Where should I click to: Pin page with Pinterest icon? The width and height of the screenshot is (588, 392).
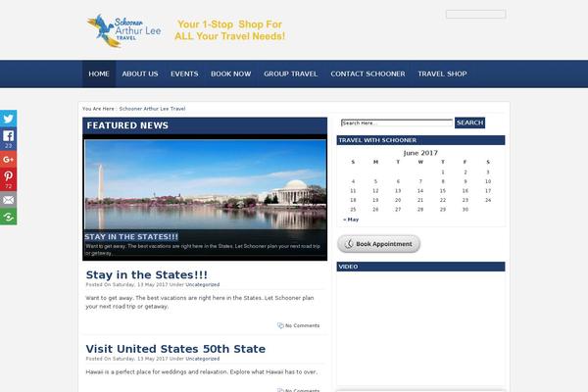[x=8, y=179]
